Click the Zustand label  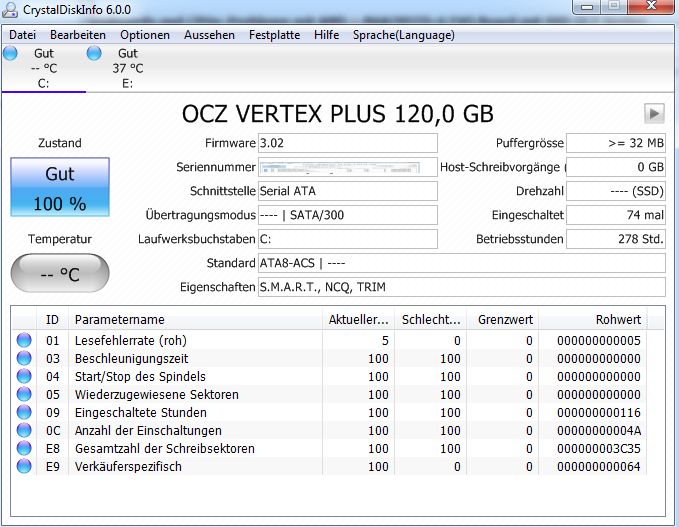[60, 143]
